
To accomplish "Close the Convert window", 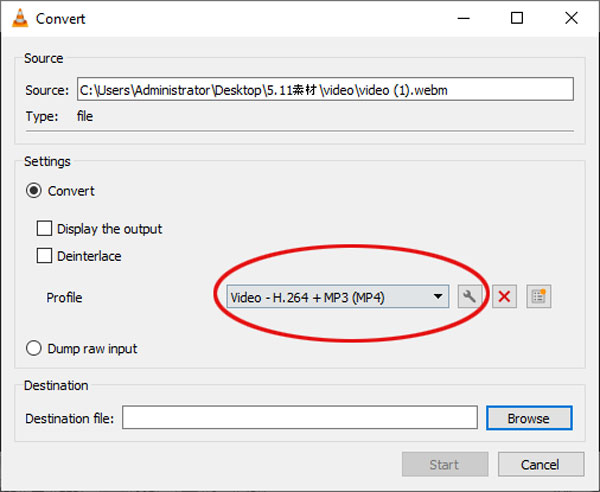I will [x=571, y=18].
